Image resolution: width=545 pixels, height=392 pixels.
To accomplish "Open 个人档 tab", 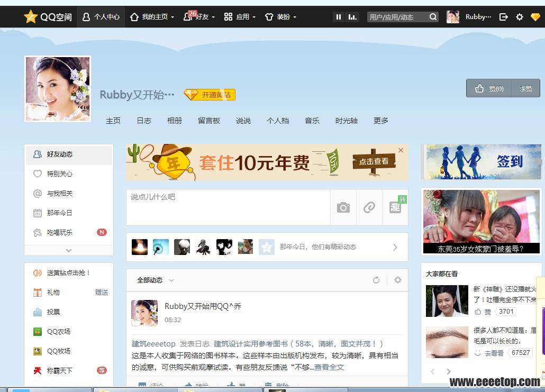I will coord(278,121).
